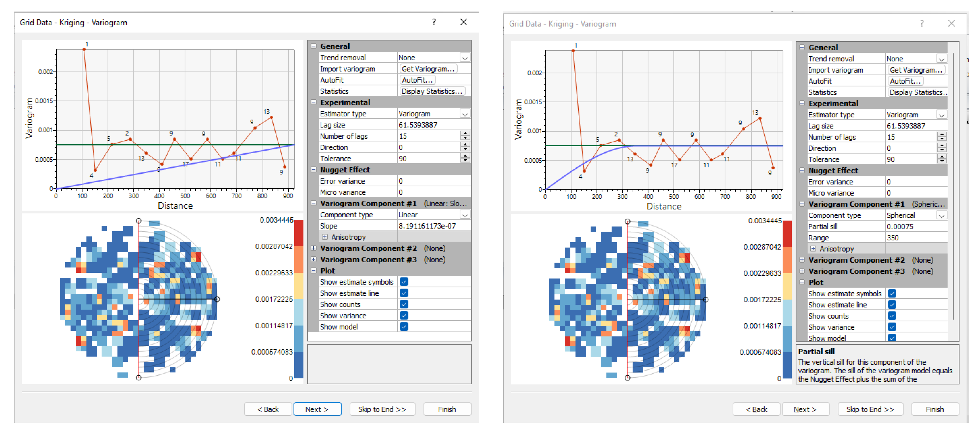Screen dimensions: 980x433
Task: Click the help question mark in left dialog
Action: click(x=434, y=22)
